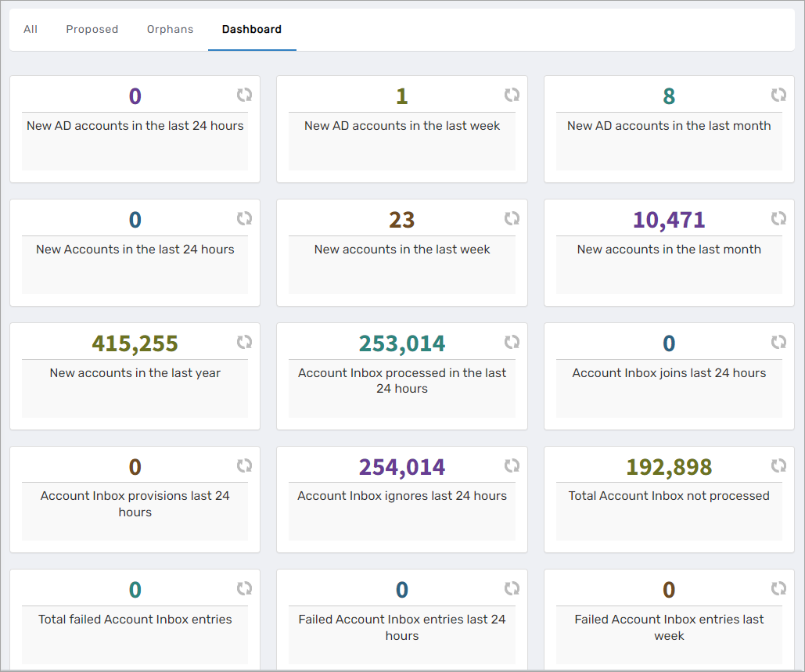Switch to the Dashboard tab
This screenshot has height=672, width=805.
252,29
